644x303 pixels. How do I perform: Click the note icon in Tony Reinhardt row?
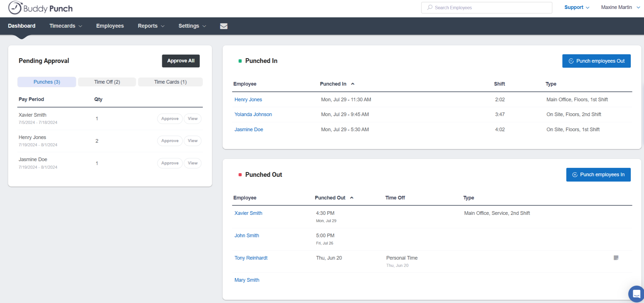pyautogui.click(x=616, y=258)
